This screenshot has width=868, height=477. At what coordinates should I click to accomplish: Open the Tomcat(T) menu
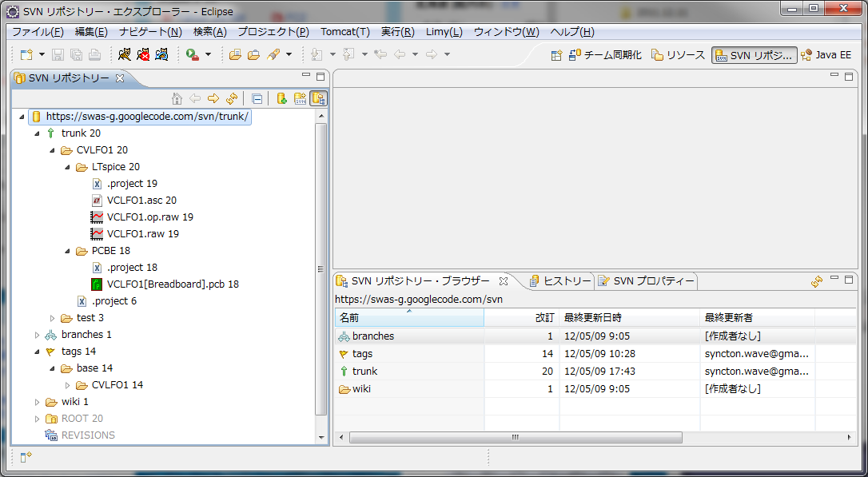click(x=344, y=31)
